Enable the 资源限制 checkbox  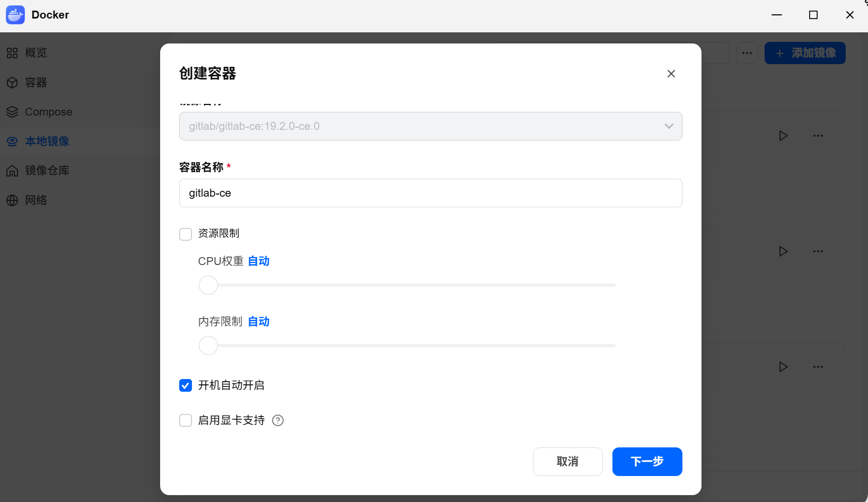[186, 234]
